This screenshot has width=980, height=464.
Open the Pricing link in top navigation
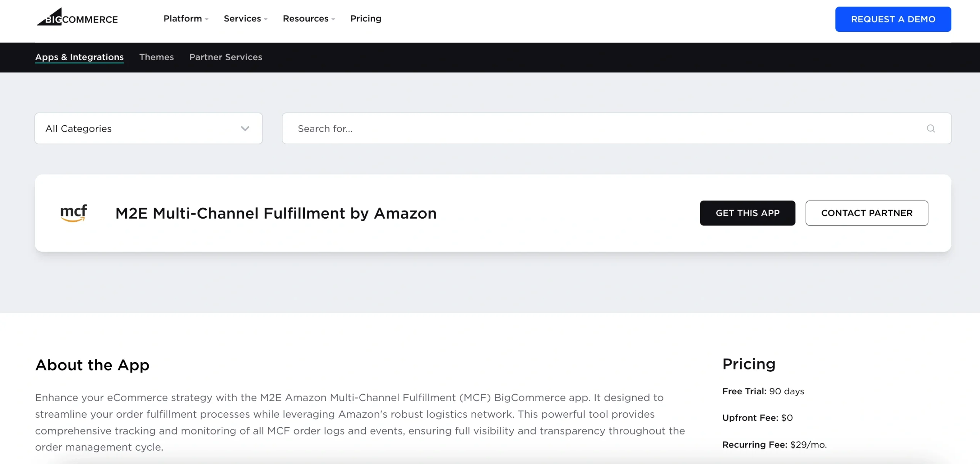[366, 19]
